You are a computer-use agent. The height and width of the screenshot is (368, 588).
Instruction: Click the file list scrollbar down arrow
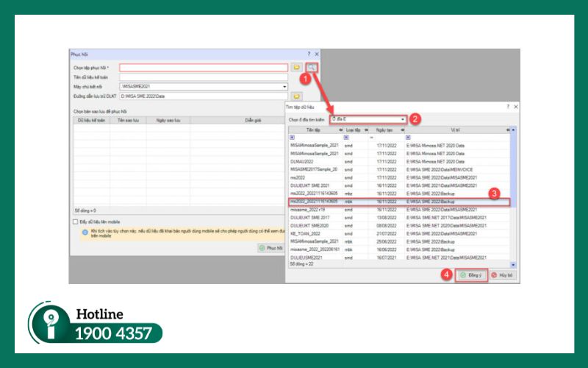(x=513, y=265)
